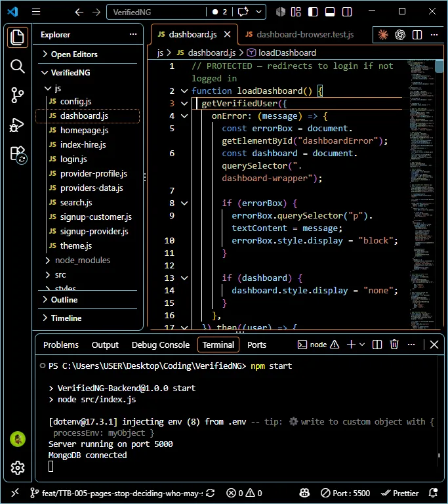Fold the if (dashboard) block at line 13
Screen dimensions: 448x504
(x=184, y=278)
